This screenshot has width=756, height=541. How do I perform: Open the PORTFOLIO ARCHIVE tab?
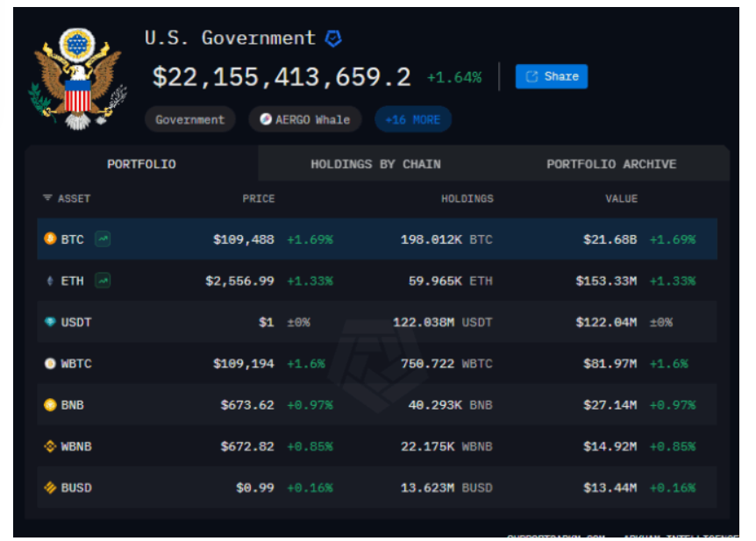611,164
